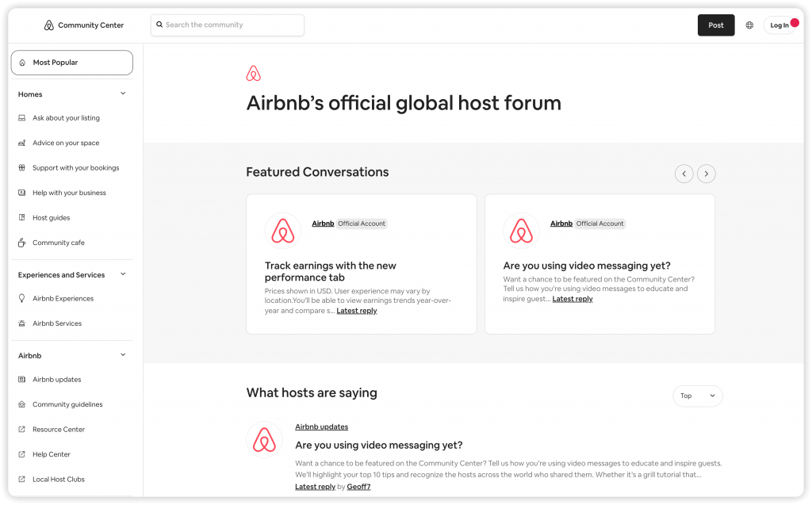This screenshot has width=812, height=505.
Task: Click the Airbnb Experiences lightbulb icon
Action: click(x=22, y=299)
